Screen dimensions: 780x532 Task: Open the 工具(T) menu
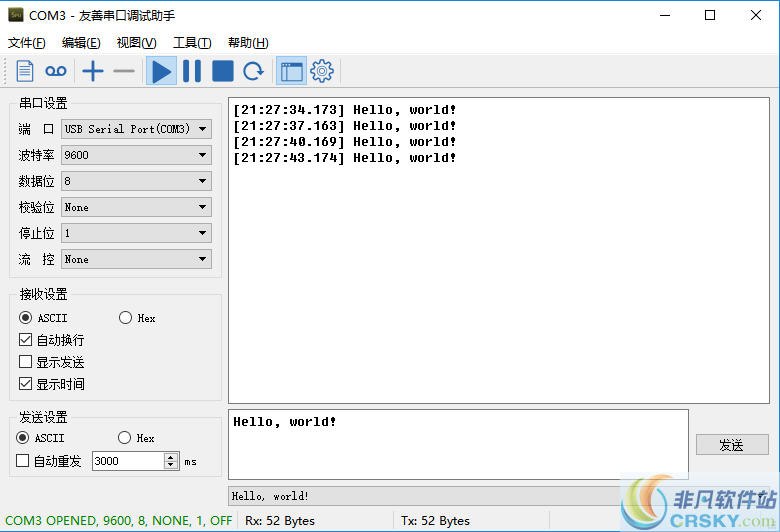(x=192, y=43)
